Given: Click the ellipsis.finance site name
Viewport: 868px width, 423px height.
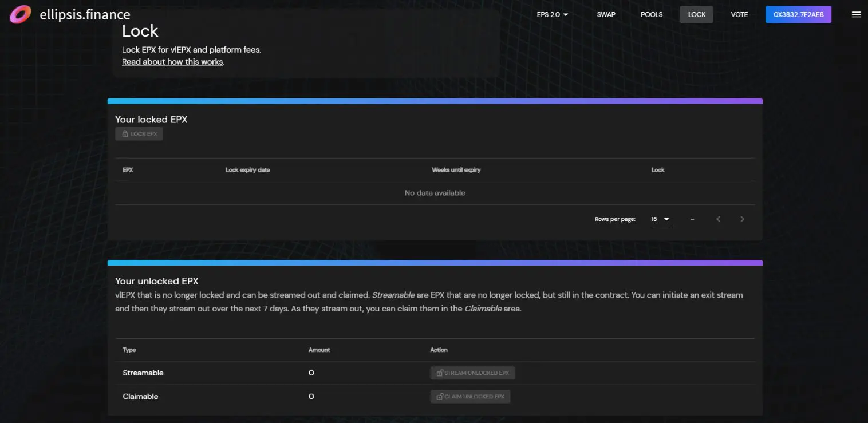Looking at the screenshot, I should pyautogui.click(x=85, y=15).
